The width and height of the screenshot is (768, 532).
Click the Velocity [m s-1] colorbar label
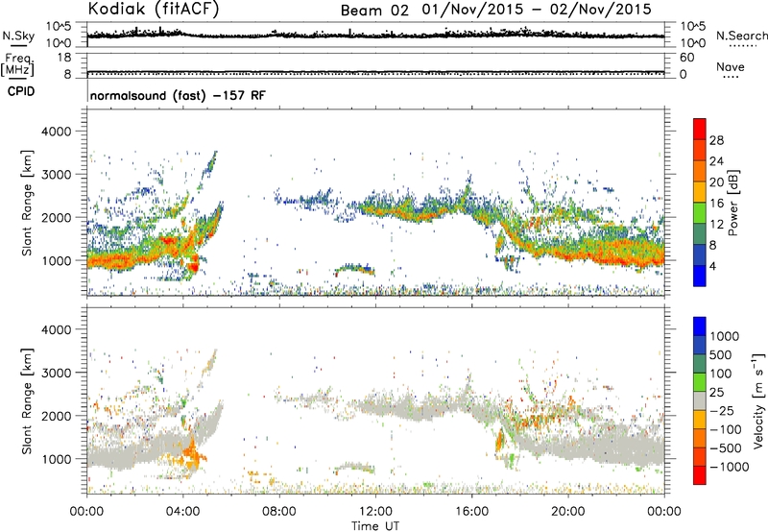pos(758,400)
